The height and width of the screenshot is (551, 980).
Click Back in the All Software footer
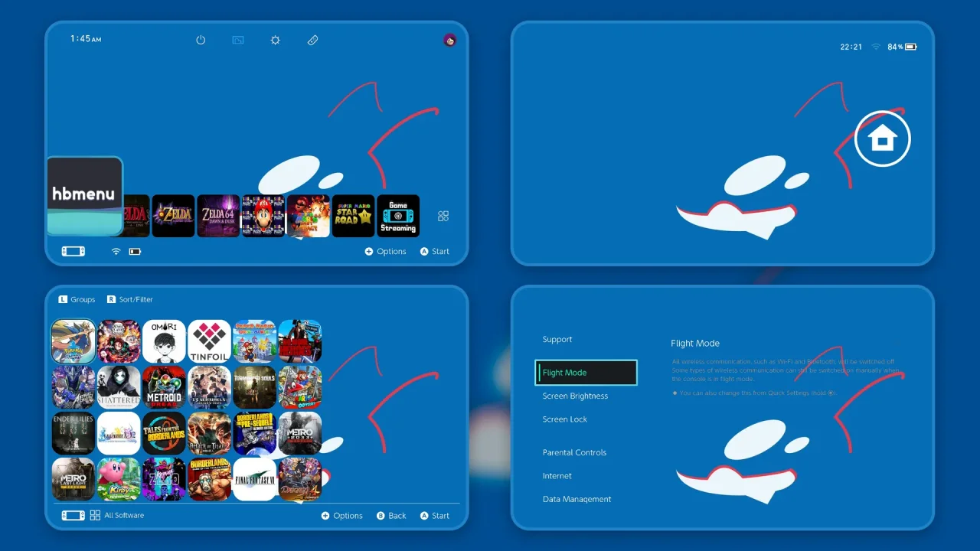tap(391, 516)
